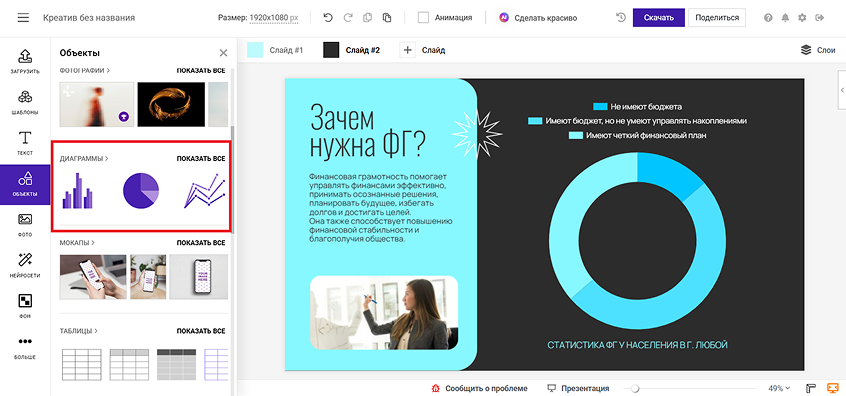The width and height of the screenshot is (846, 396).
Task: Click the paint roller icon in bottom bar
Action: (x=810, y=388)
